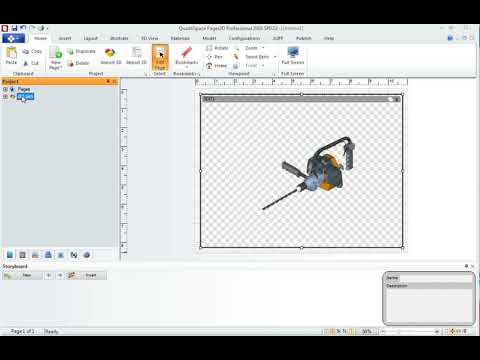This screenshot has height=360, width=480.
Task: Click the Copy button in Clipboard group
Action: point(32,51)
